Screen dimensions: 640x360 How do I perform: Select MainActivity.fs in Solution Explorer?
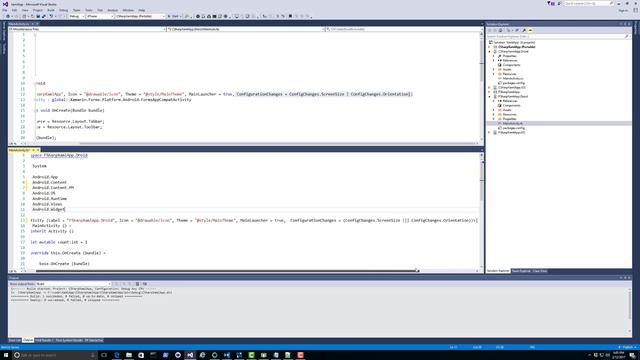[x=513, y=123]
